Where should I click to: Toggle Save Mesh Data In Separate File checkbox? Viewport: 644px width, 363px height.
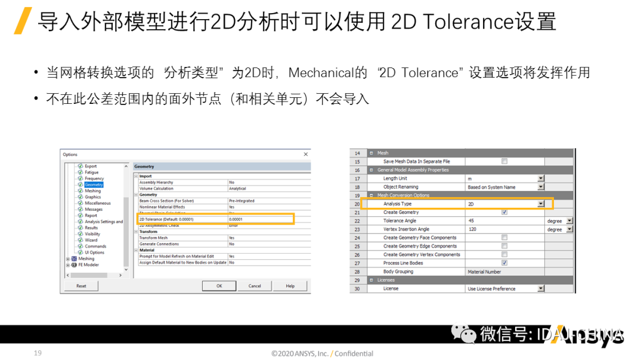504,161
